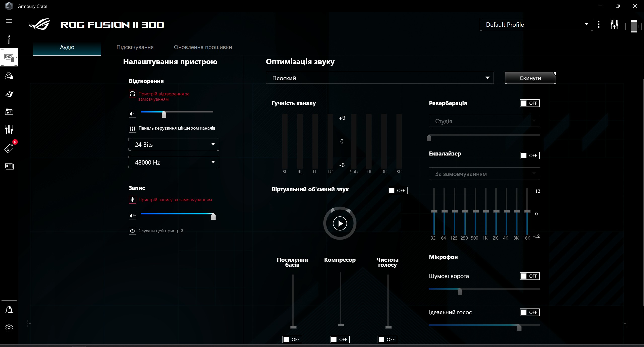Select the Devices keyboard-mouse sidebar icon

tap(9, 57)
